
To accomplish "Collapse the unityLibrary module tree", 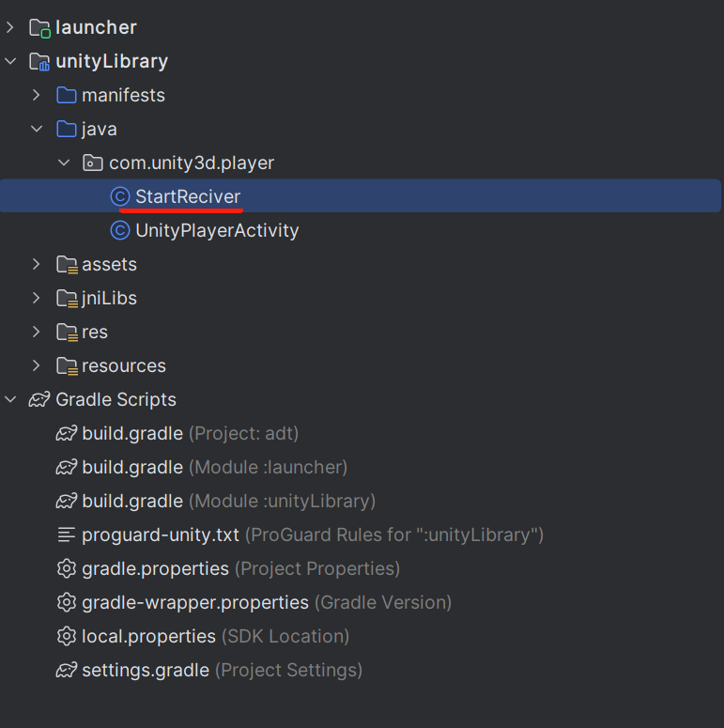I will (10, 61).
